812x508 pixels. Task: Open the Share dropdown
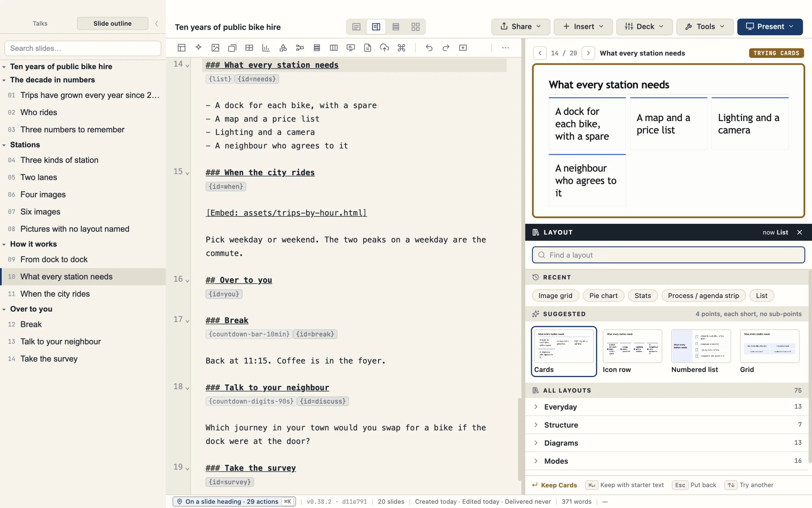[x=520, y=27]
